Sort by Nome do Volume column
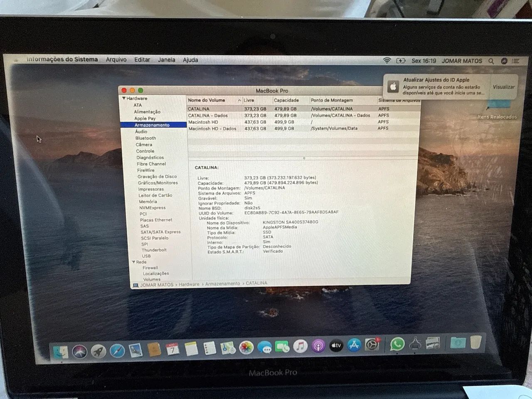Screen dimensions: 532x399 coord(214,100)
